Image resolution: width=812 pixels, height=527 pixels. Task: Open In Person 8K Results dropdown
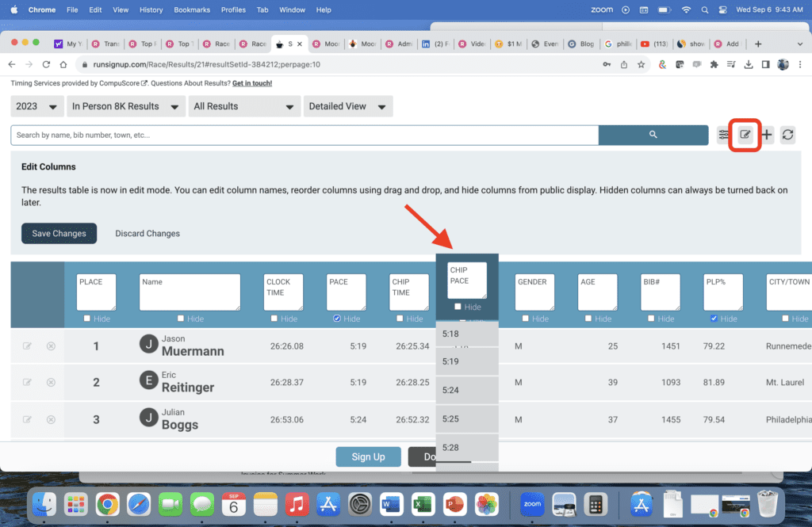coord(126,106)
